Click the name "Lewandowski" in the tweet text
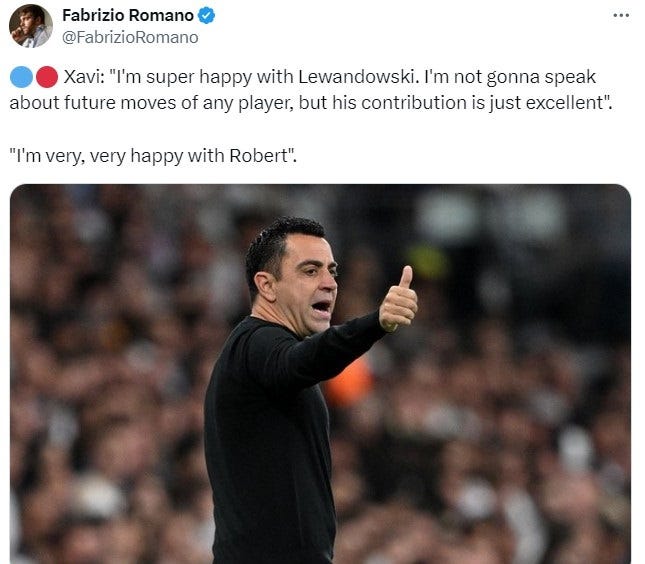Viewport: 645px width, 564px height. coord(356,77)
